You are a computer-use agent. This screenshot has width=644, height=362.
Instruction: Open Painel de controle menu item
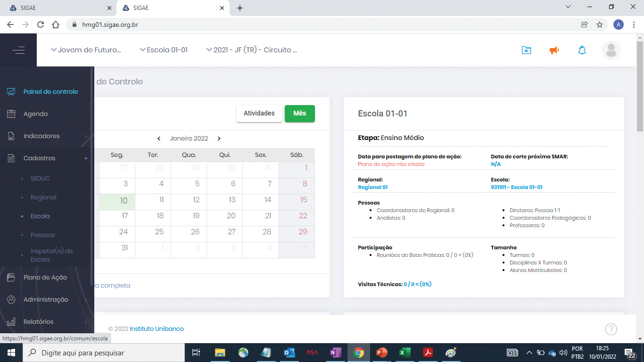point(50,92)
